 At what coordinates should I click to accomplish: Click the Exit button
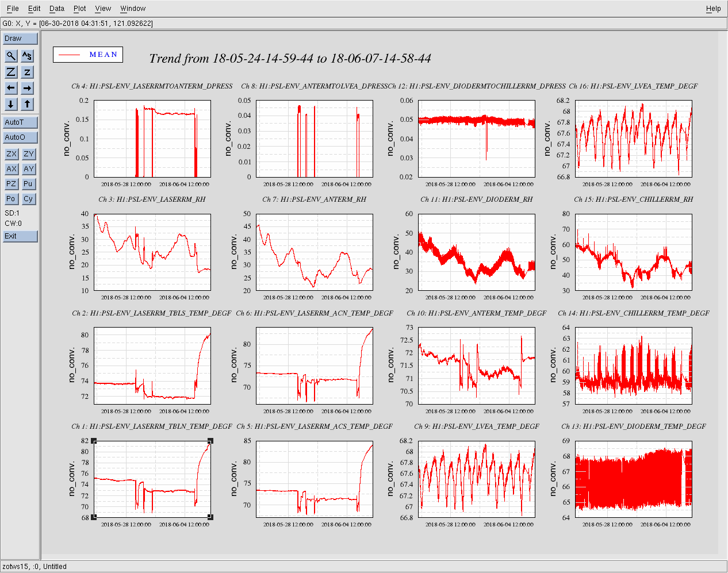pyautogui.click(x=20, y=236)
